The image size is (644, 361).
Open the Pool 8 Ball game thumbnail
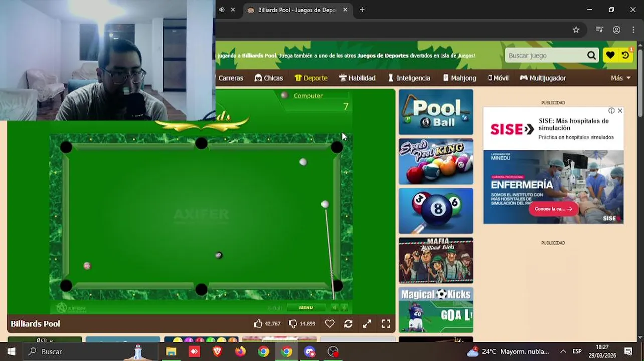coord(436,112)
